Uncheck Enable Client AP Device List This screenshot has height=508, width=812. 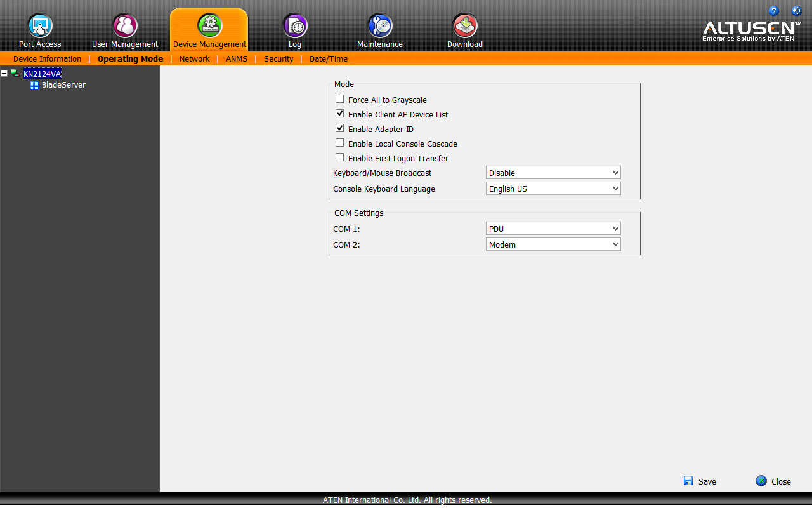click(340, 114)
